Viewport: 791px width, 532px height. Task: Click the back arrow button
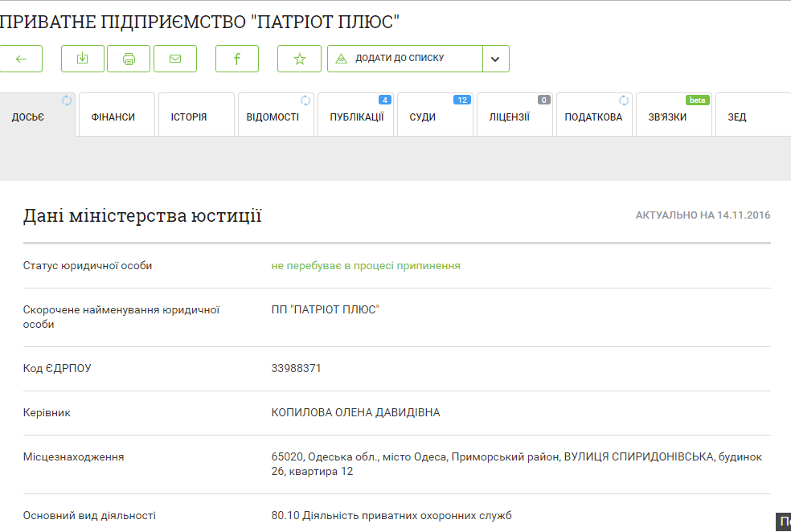click(21, 59)
